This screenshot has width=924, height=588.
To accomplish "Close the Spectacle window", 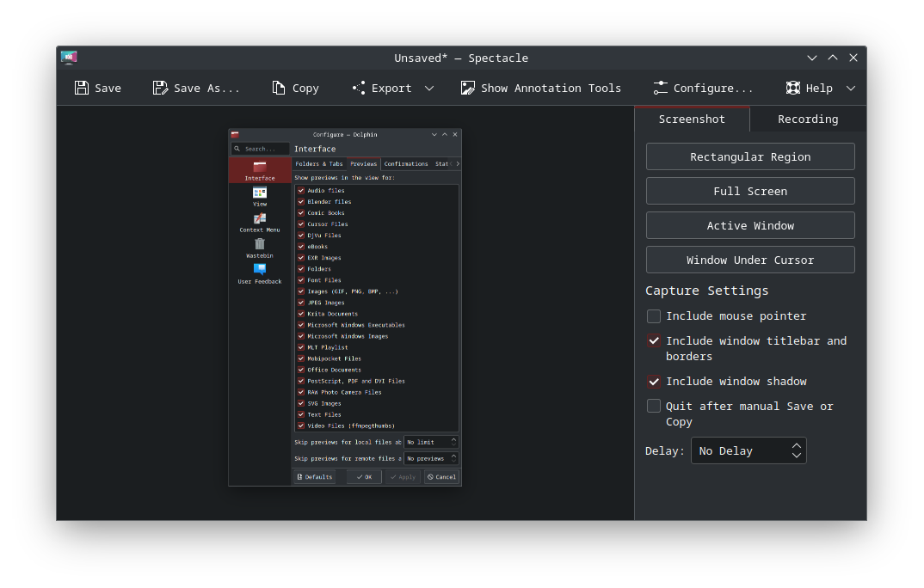I will pos(853,58).
